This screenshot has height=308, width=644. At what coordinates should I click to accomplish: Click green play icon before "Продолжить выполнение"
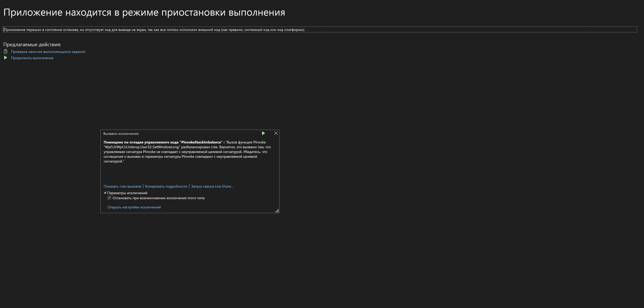click(6, 58)
